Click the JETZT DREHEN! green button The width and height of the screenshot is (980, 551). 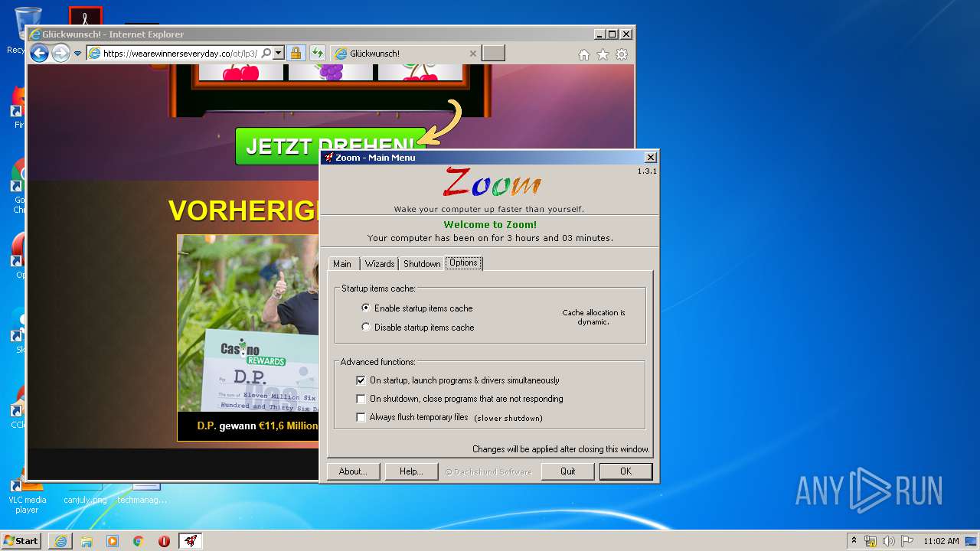331,146
